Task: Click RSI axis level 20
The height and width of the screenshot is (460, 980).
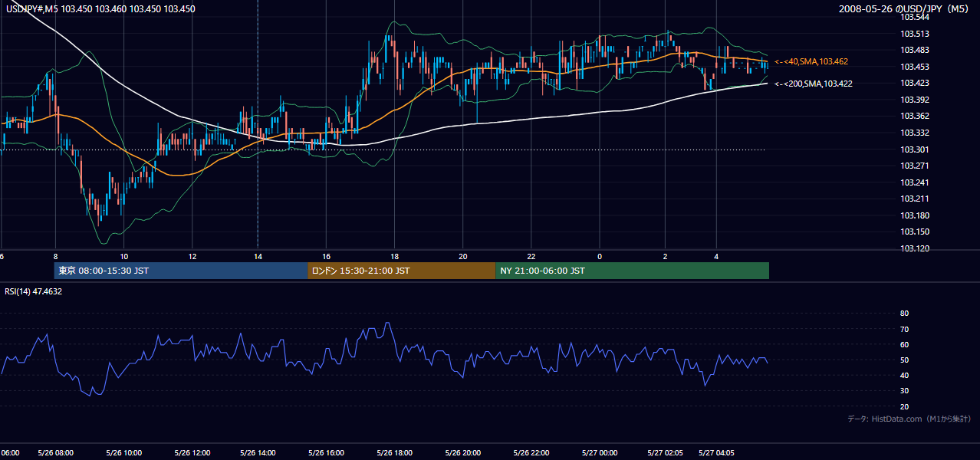Action: [x=904, y=406]
